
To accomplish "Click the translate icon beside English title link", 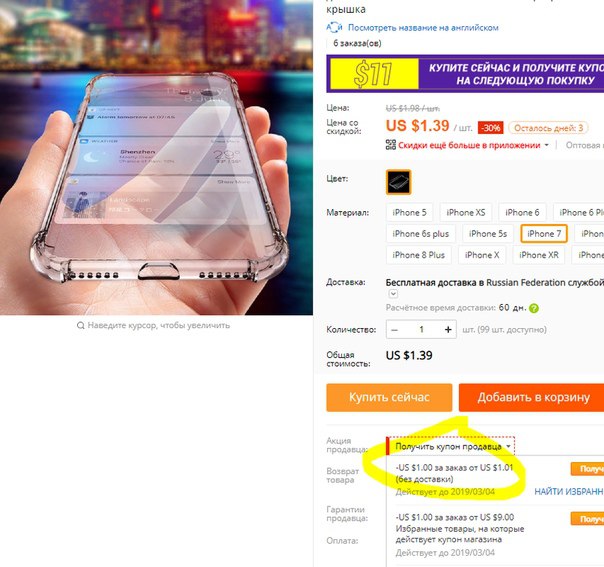I will point(334,27).
